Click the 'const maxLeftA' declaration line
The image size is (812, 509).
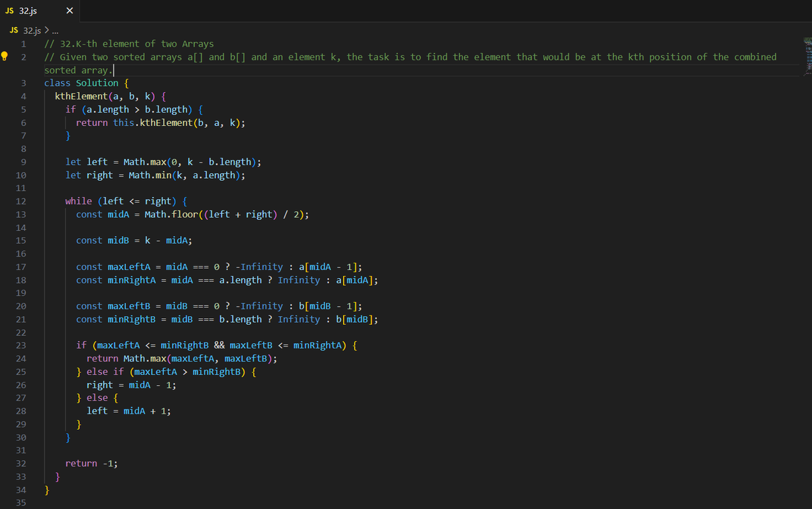click(221, 267)
